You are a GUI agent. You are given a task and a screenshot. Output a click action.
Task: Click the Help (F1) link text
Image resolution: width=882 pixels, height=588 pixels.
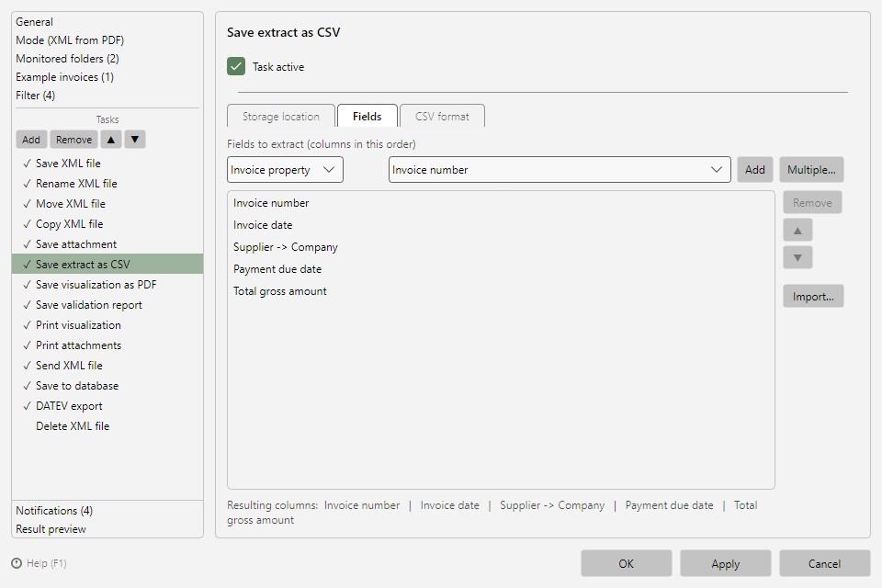(x=47, y=563)
